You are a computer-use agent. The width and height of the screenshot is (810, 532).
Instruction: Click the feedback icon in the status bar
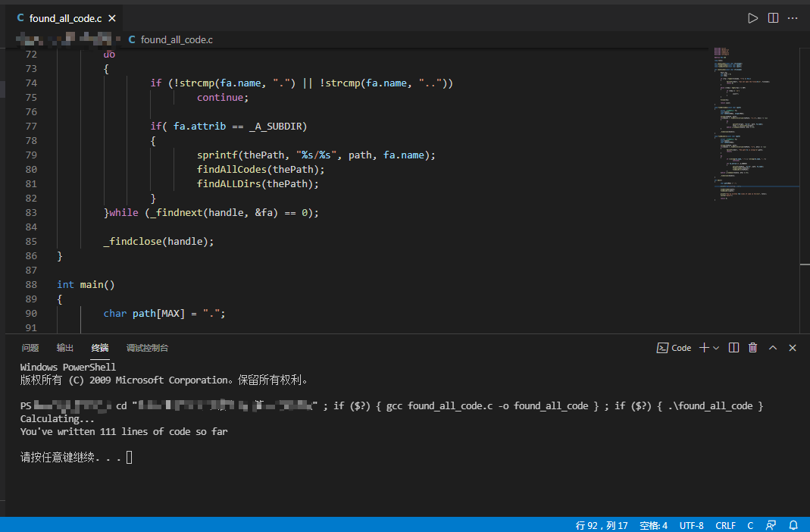click(771, 525)
